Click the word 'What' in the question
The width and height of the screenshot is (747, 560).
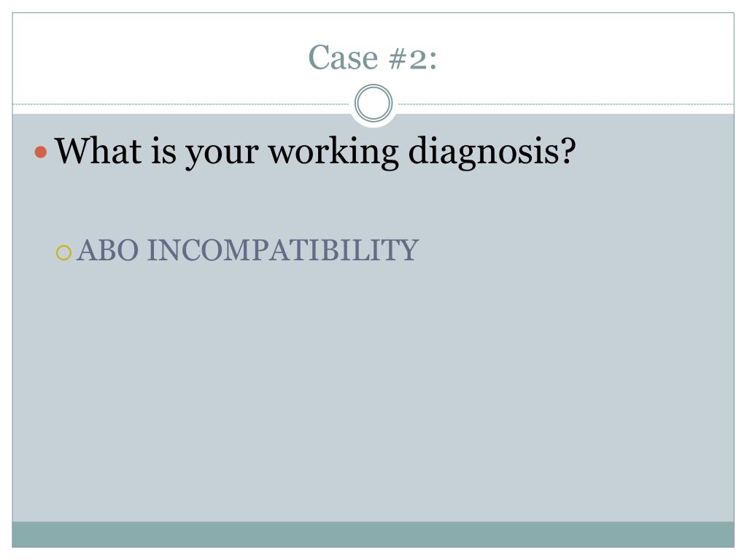tap(98, 150)
